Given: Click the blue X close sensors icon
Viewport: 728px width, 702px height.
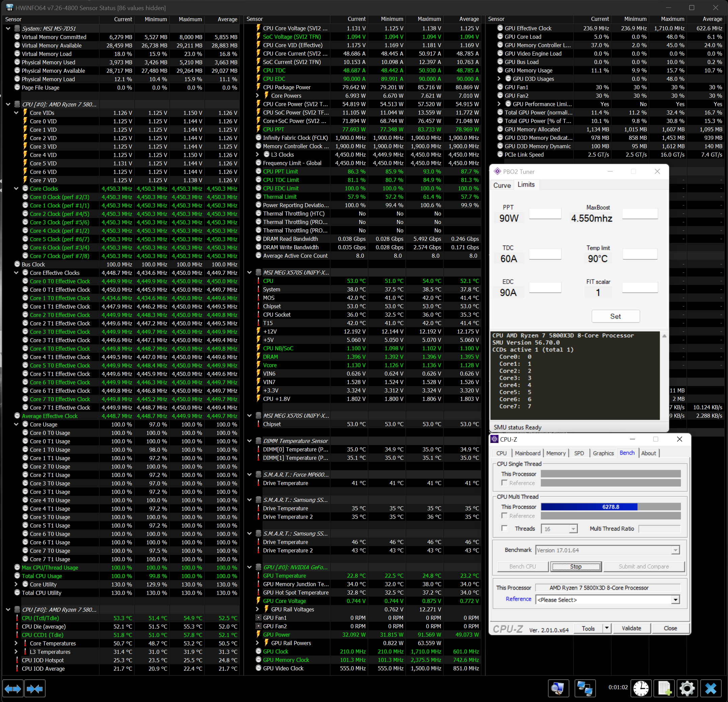Looking at the screenshot, I should [x=710, y=689].
